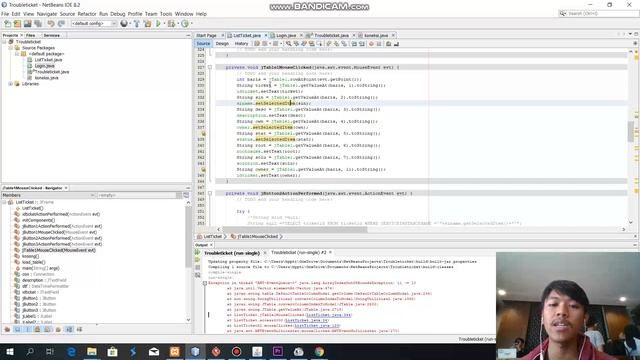Switch to the Troubleticket.java editor tab

pos(331,36)
